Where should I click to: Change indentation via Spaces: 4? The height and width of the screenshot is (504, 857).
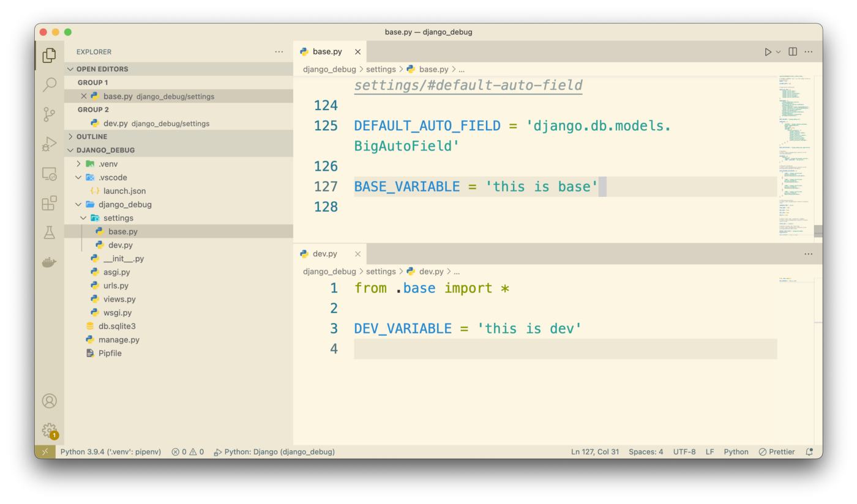click(646, 452)
